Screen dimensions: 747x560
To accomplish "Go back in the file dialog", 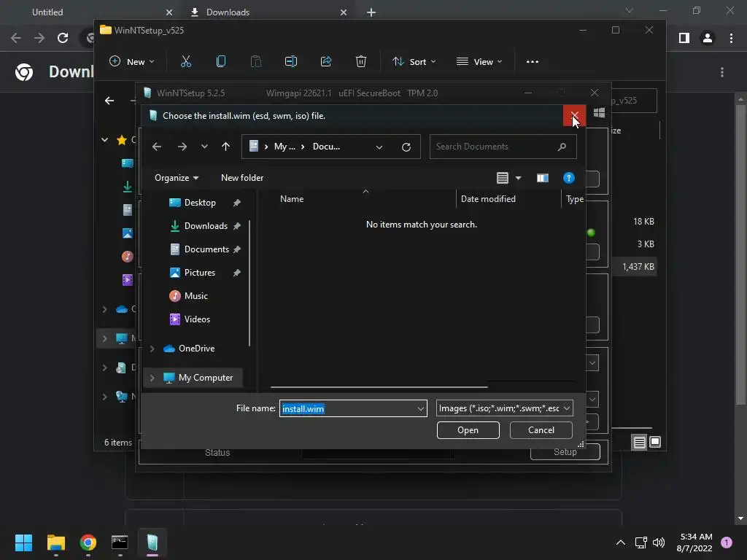I will (157, 147).
